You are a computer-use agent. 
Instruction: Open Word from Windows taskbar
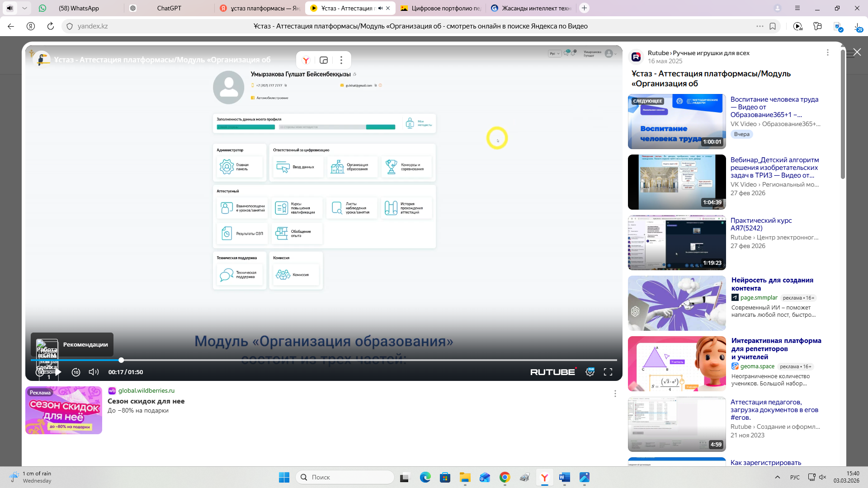click(x=564, y=477)
